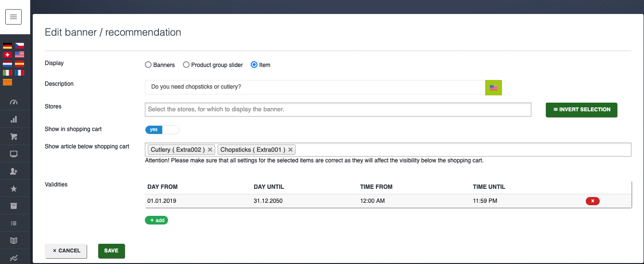Toggle the Show in shopping cart switch
Screen dimensions: 644x264
coord(162,130)
